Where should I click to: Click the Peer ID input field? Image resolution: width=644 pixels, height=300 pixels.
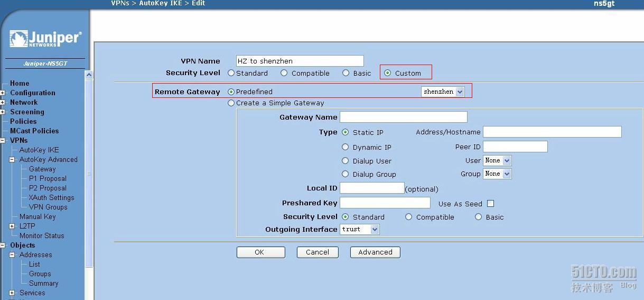[515, 147]
